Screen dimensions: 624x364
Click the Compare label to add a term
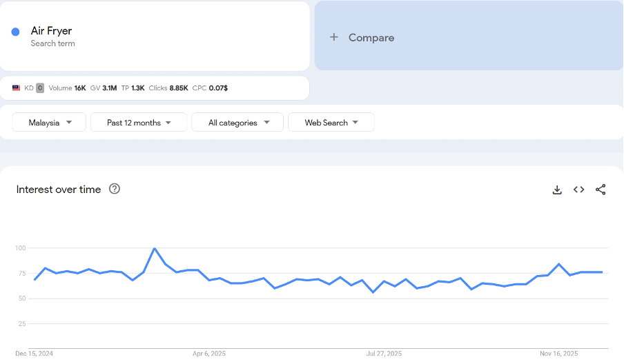point(371,38)
